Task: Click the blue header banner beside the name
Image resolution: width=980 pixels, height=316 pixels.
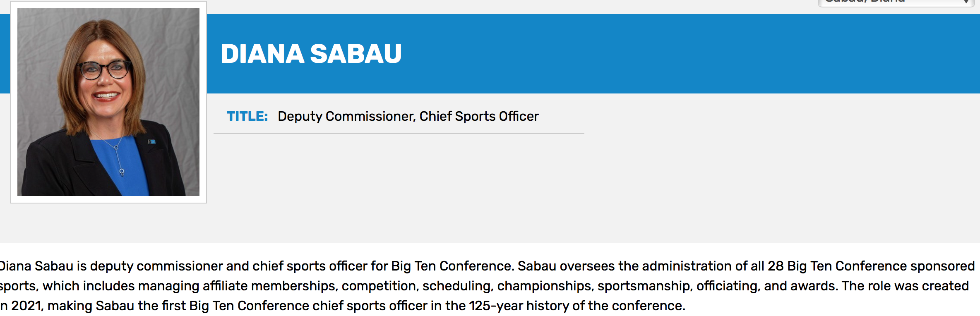Action: [x=662, y=54]
